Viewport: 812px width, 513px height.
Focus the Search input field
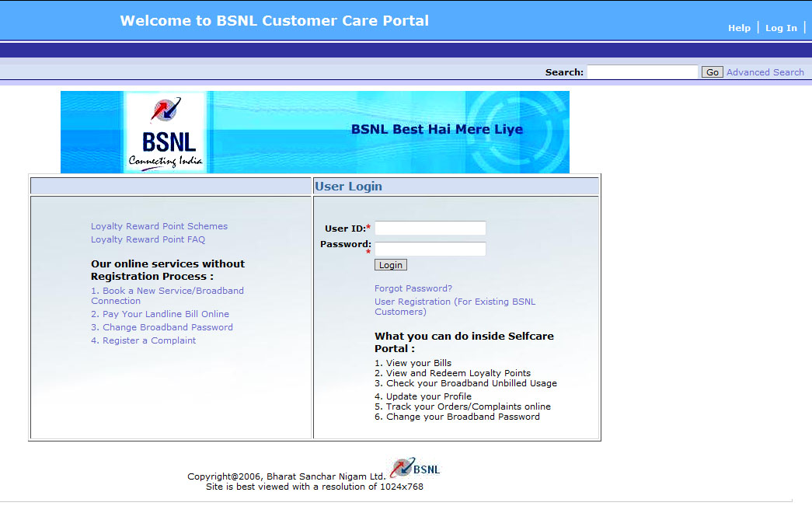pyautogui.click(x=643, y=72)
